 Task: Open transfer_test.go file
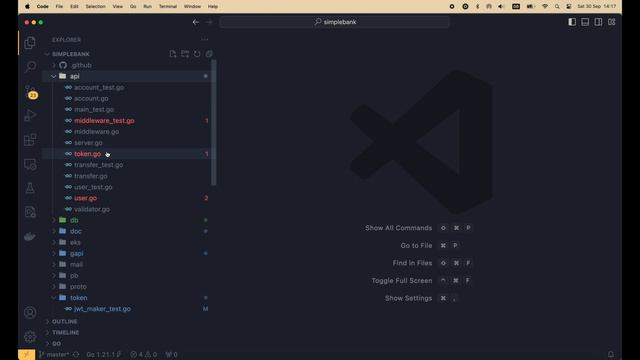tap(98, 165)
